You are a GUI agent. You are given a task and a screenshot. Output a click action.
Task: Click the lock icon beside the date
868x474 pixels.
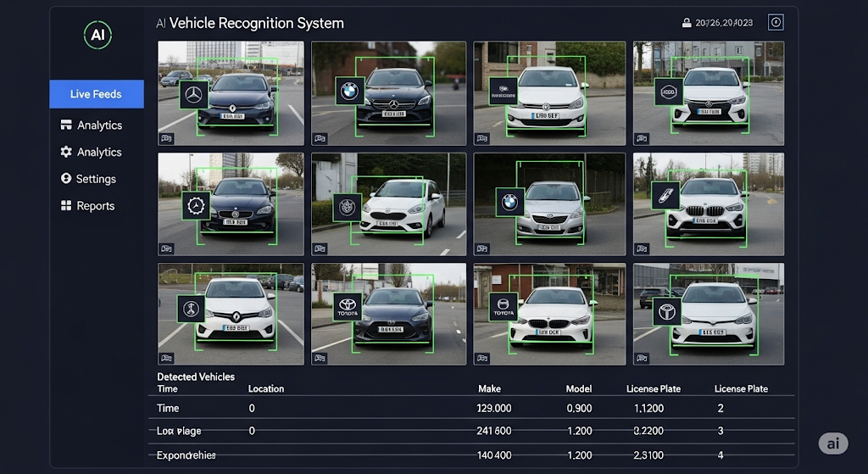pos(687,23)
